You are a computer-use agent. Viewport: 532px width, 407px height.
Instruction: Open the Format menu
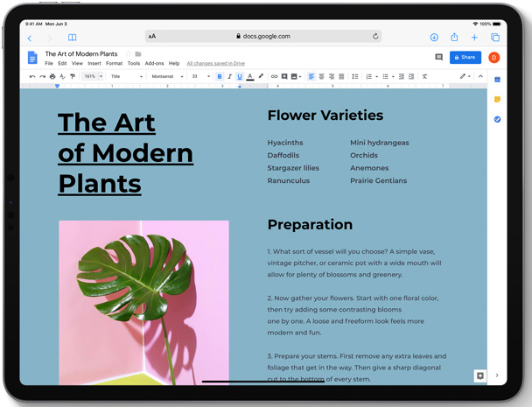(114, 64)
